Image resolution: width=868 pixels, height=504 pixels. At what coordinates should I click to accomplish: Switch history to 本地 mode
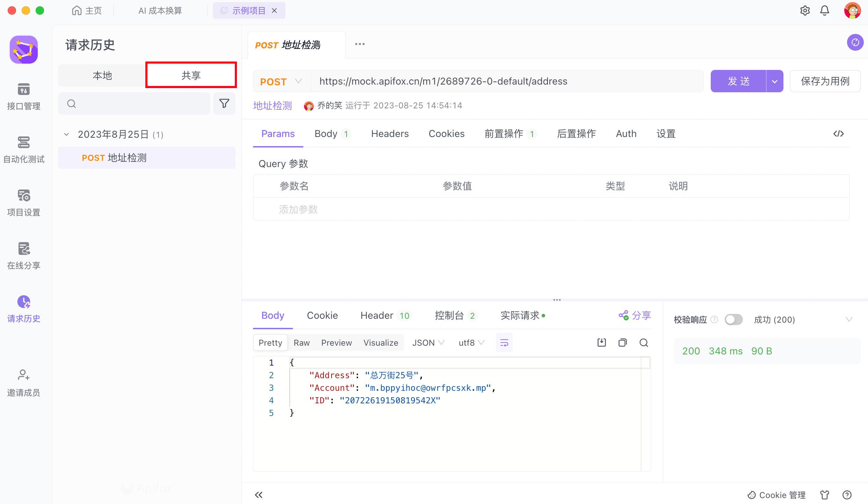[x=102, y=75]
